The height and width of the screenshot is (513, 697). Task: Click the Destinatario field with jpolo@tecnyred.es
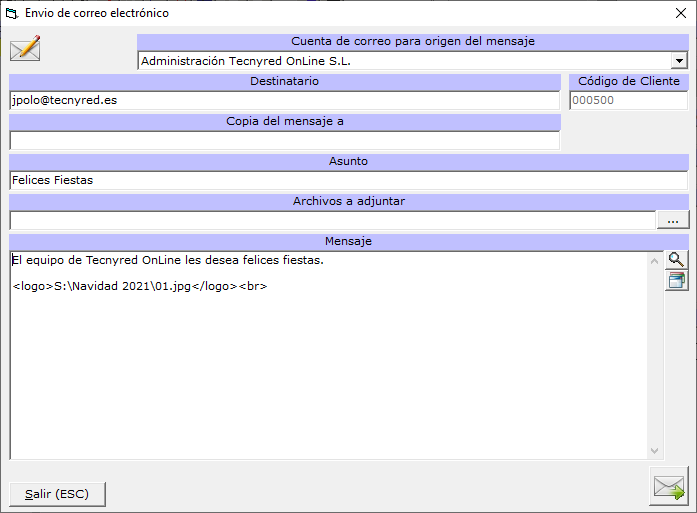point(284,100)
